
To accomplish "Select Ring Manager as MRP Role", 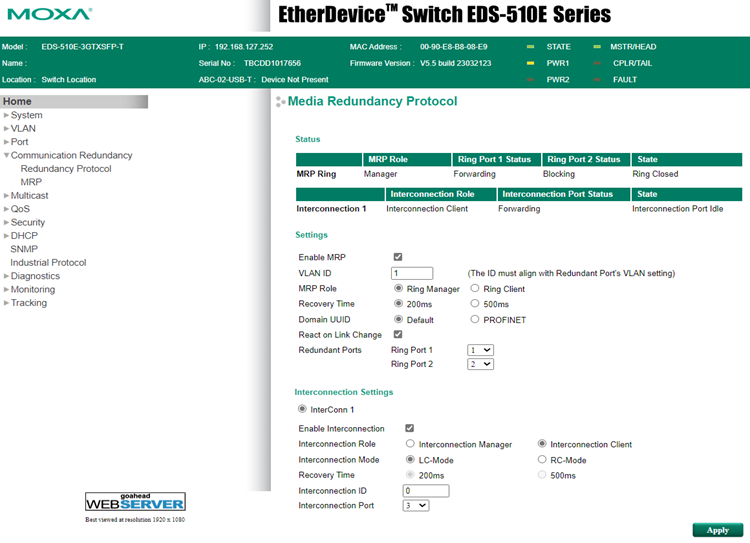I will tap(398, 288).
